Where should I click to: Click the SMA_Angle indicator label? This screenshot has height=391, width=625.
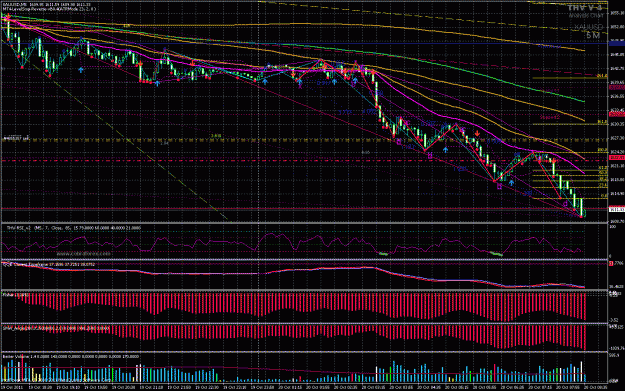point(56,328)
